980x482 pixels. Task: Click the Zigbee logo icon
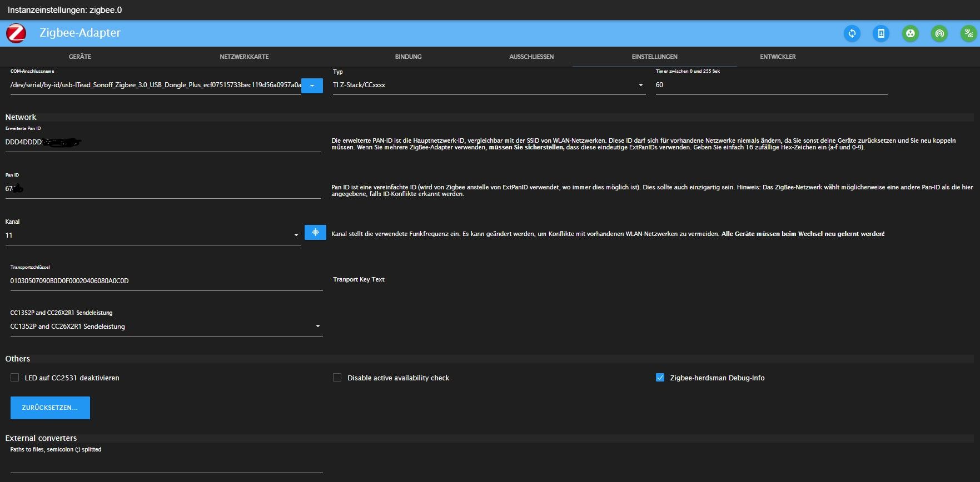click(16, 33)
